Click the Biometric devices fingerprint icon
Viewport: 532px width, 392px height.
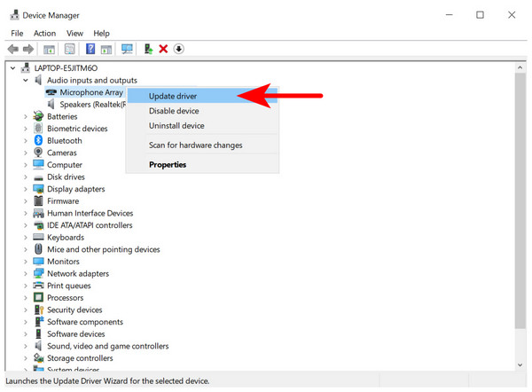[38, 129]
